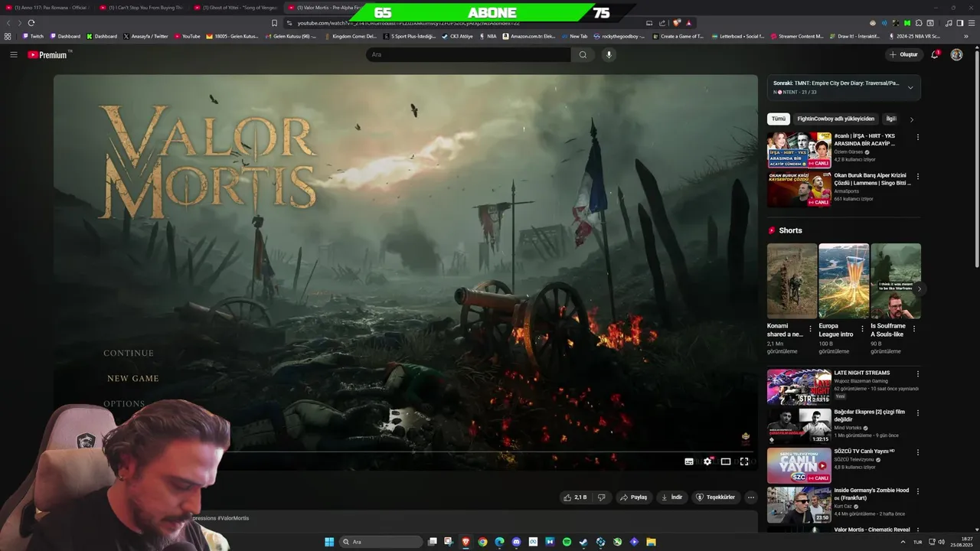Open options menu for Europa League intro short
The width and height of the screenshot is (980, 551).
(x=862, y=329)
